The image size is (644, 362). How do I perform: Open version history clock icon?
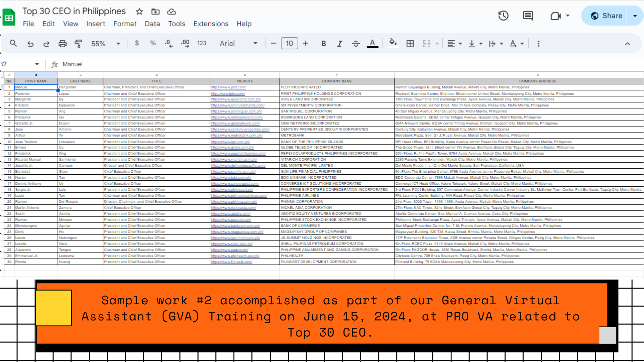(x=503, y=16)
